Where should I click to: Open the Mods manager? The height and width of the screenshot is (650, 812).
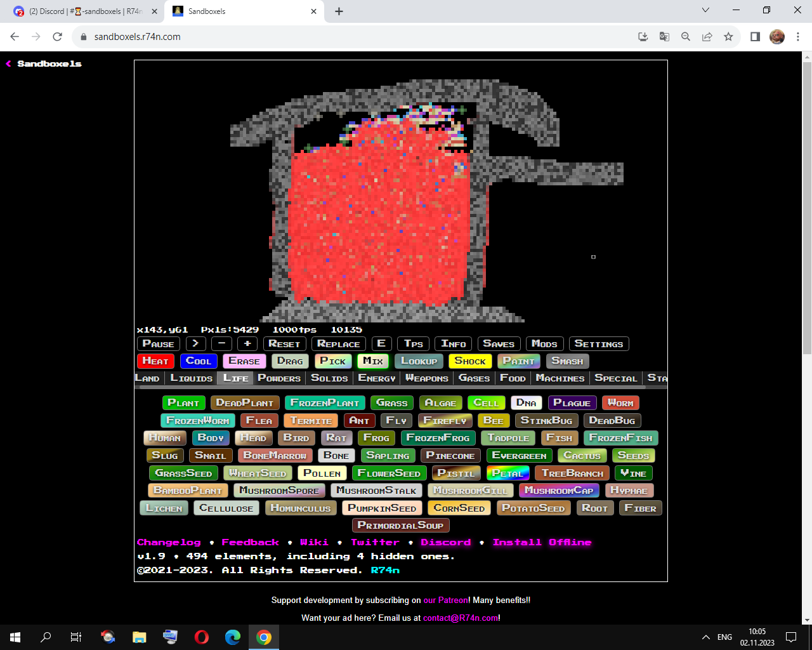pos(544,344)
